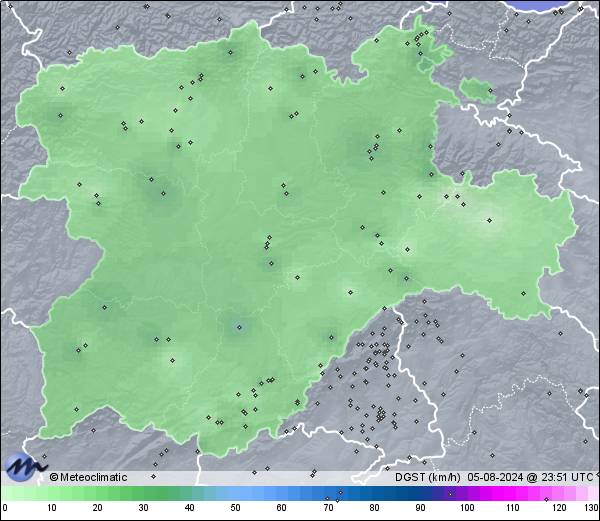Click the 100 value on the scale

pos(466,508)
